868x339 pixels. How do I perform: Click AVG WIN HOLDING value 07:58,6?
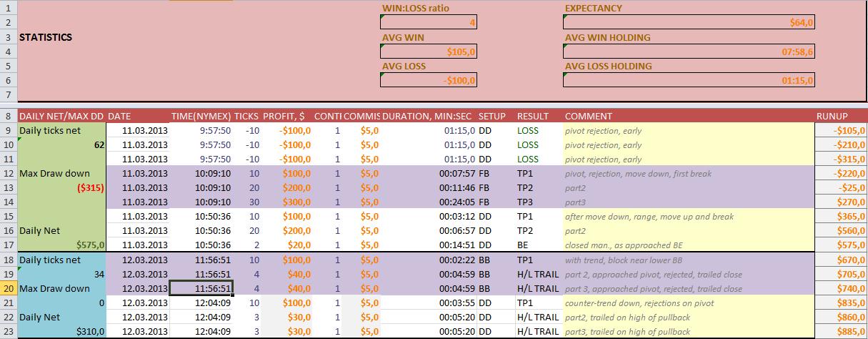click(689, 51)
